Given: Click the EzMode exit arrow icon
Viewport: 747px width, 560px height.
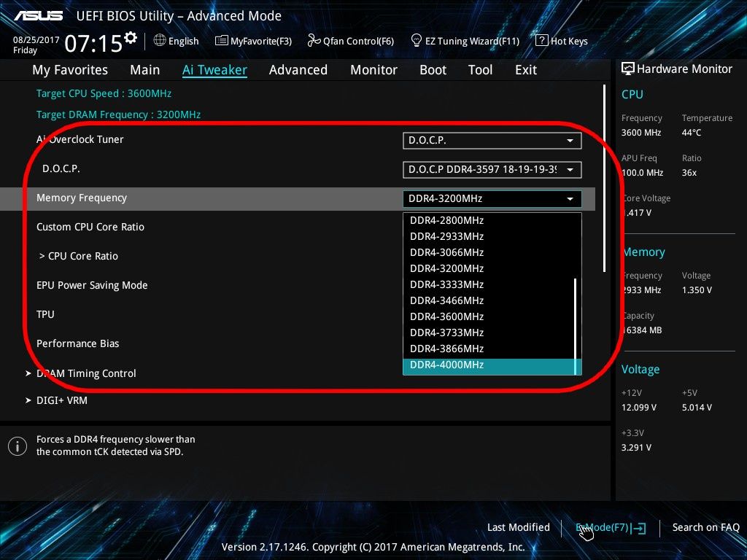Looking at the screenshot, I should coord(638,528).
